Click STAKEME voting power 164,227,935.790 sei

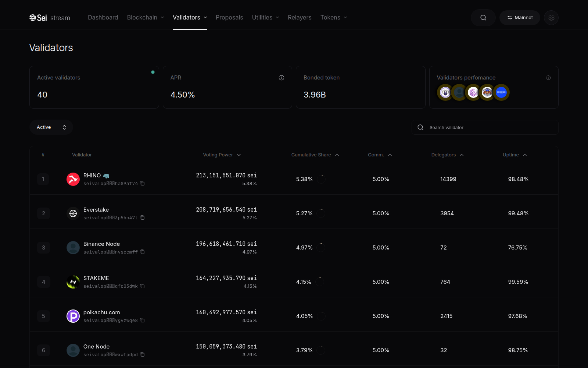[x=226, y=278]
